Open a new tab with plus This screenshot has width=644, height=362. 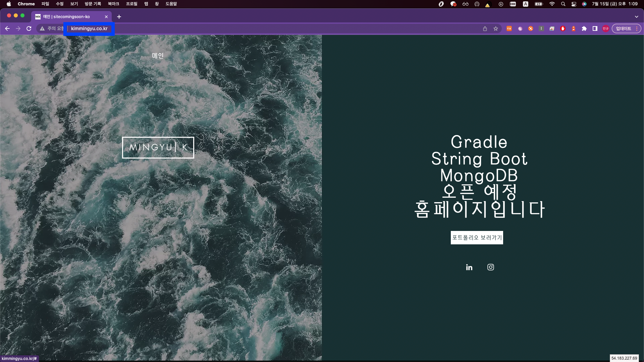[x=119, y=17]
